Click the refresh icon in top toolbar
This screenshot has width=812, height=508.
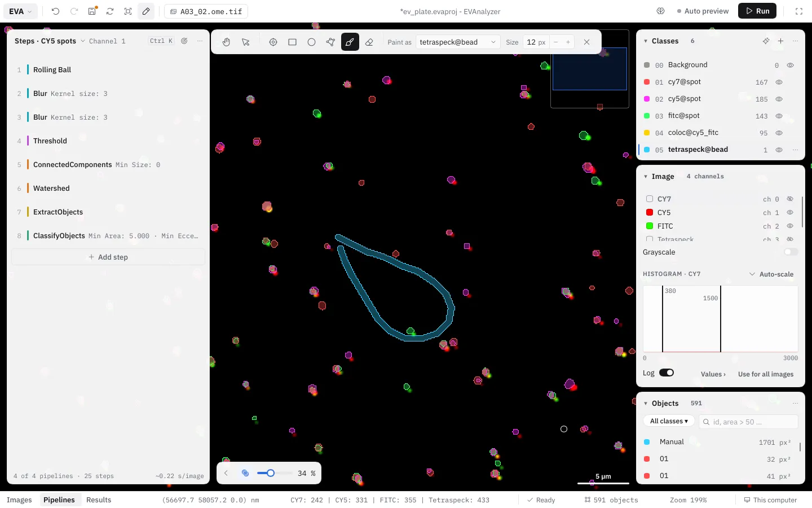click(110, 11)
